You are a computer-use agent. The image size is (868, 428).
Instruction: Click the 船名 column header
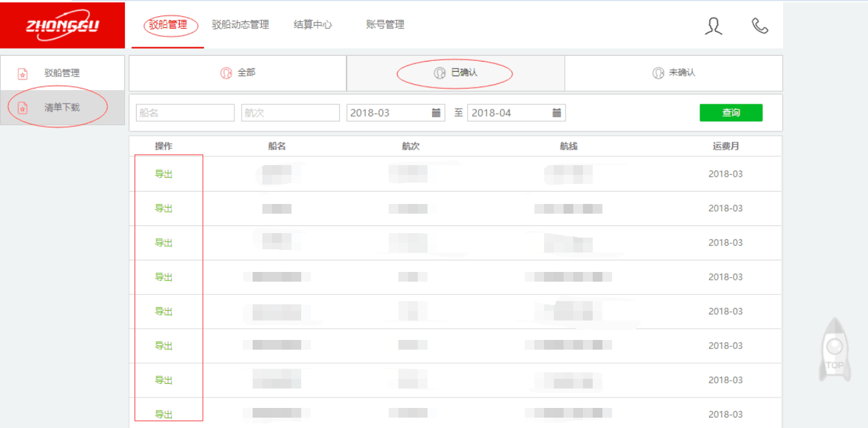pyautogui.click(x=277, y=146)
